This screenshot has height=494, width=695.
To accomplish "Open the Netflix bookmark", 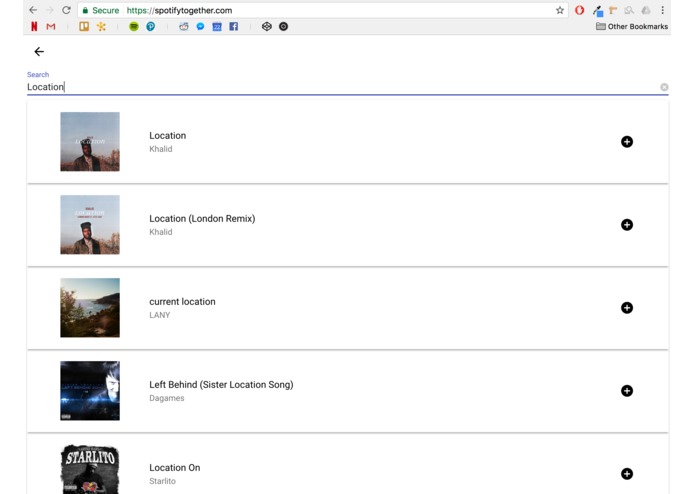I will 34,27.
